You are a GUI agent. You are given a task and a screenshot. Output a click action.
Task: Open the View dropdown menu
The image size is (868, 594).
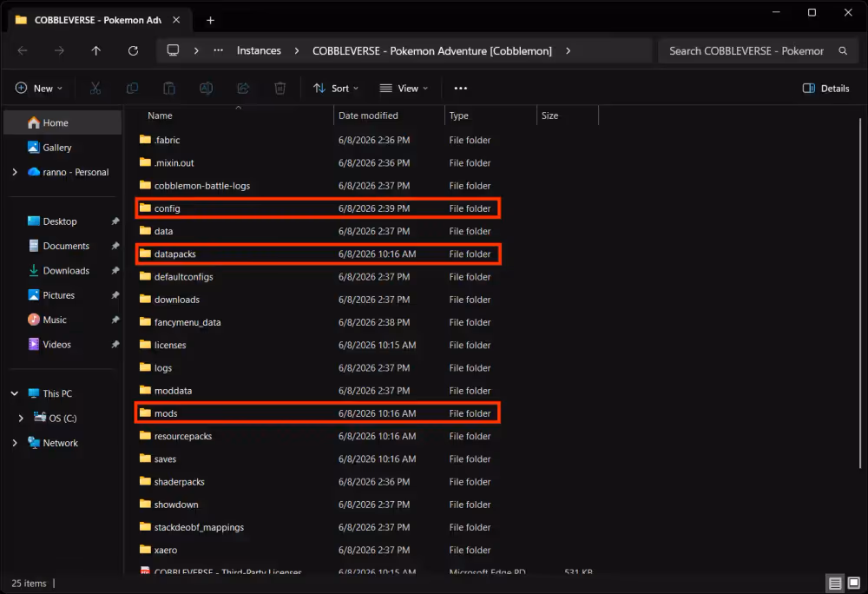pos(404,88)
